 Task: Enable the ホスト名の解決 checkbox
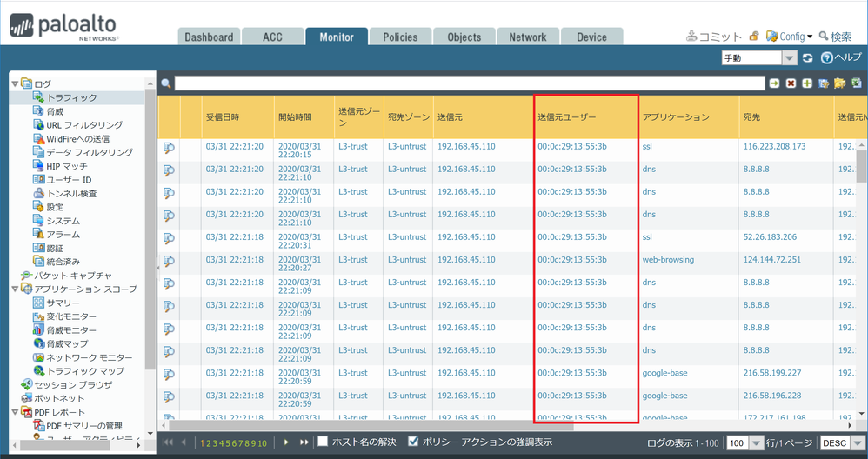pyautogui.click(x=323, y=442)
